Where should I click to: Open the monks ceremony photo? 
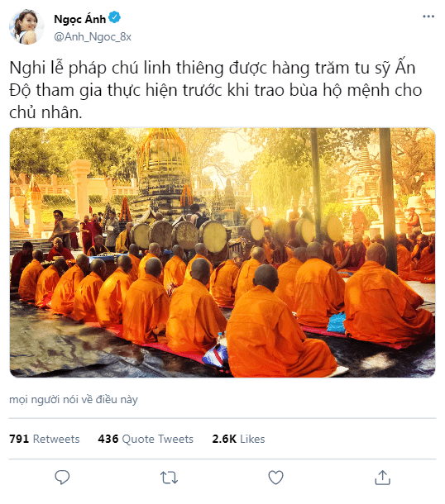point(223,253)
